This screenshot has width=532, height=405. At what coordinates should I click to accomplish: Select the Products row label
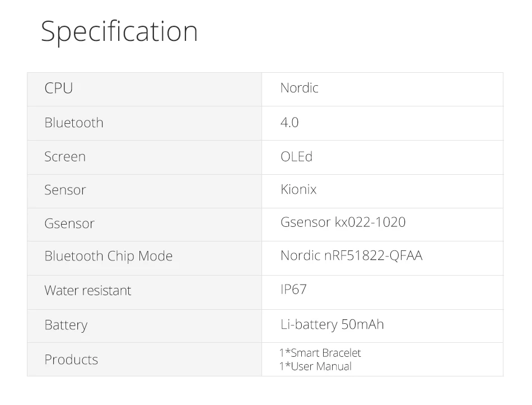(x=71, y=360)
